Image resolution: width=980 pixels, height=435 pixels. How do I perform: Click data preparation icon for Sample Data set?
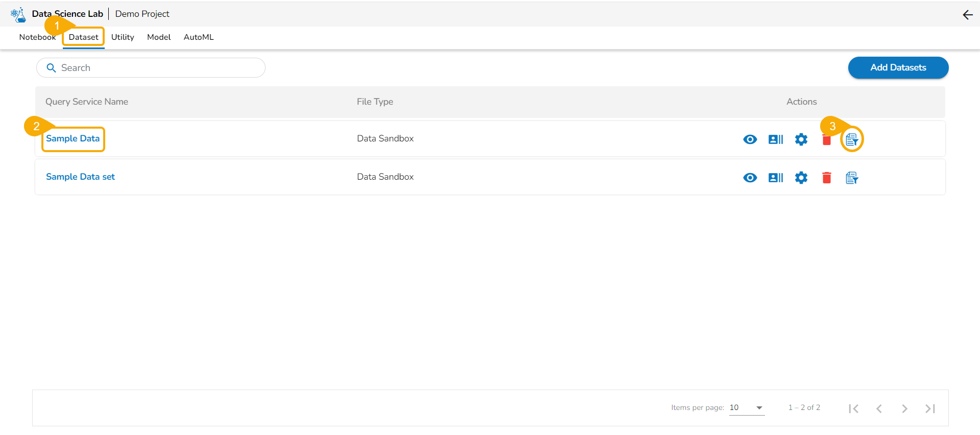[x=851, y=178]
